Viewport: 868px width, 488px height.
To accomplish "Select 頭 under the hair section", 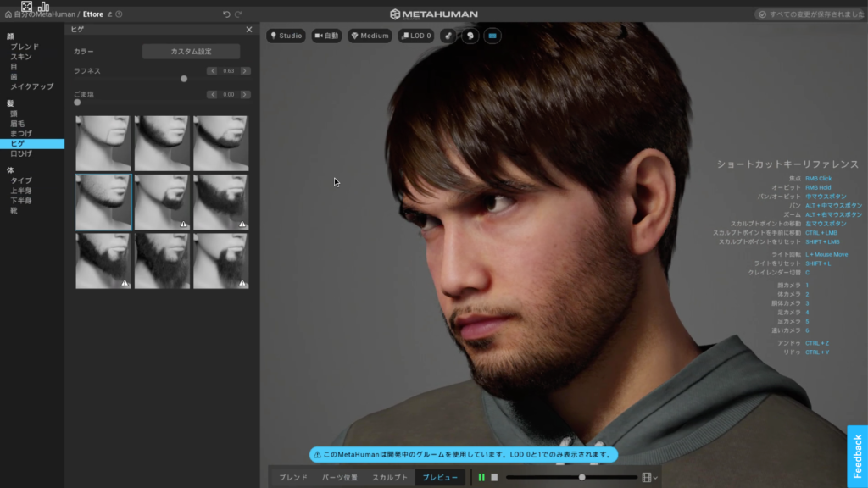I will click(x=14, y=114).
